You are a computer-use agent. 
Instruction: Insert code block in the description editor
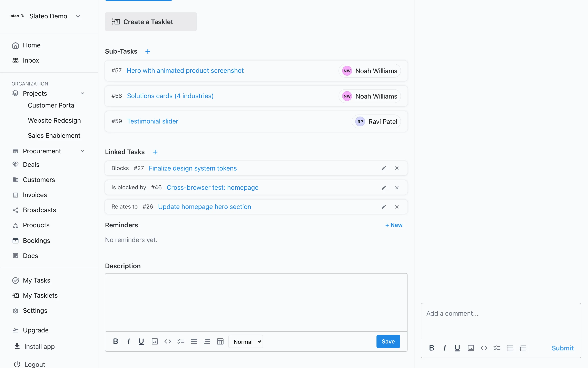coord(168,341)
